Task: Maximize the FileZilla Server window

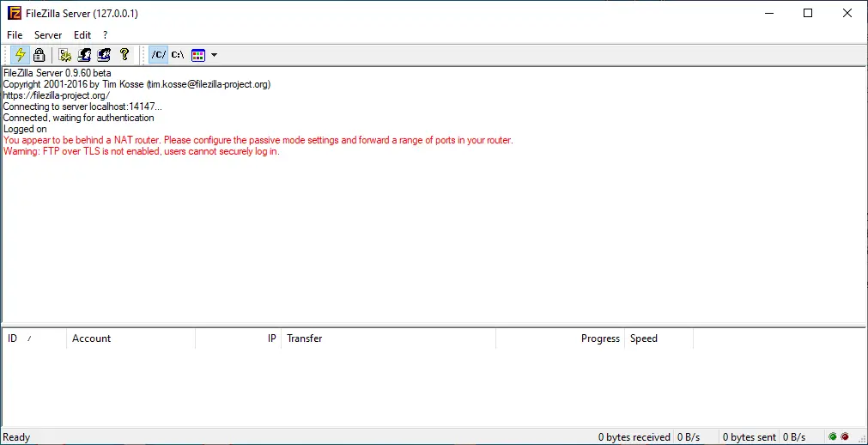Action: pos(808,13)
